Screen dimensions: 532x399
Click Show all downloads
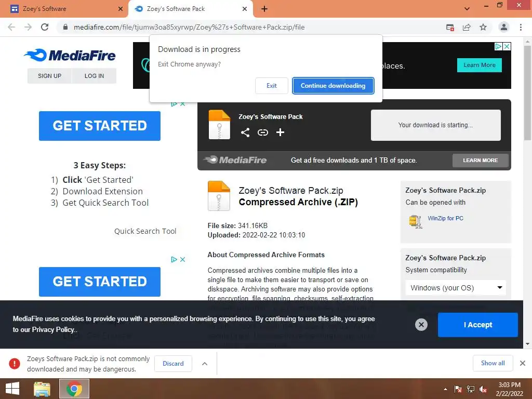tap(493, 363)
